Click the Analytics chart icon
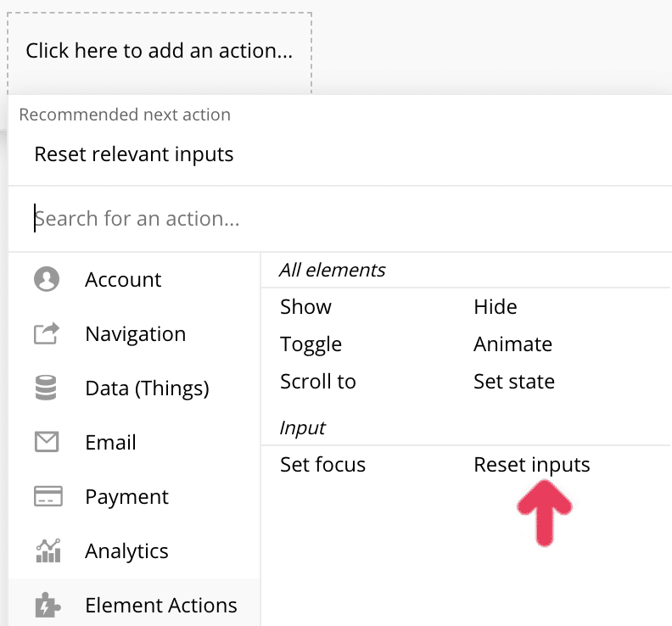This screenshot has width=672, height=626. click(x=46, y=551)
